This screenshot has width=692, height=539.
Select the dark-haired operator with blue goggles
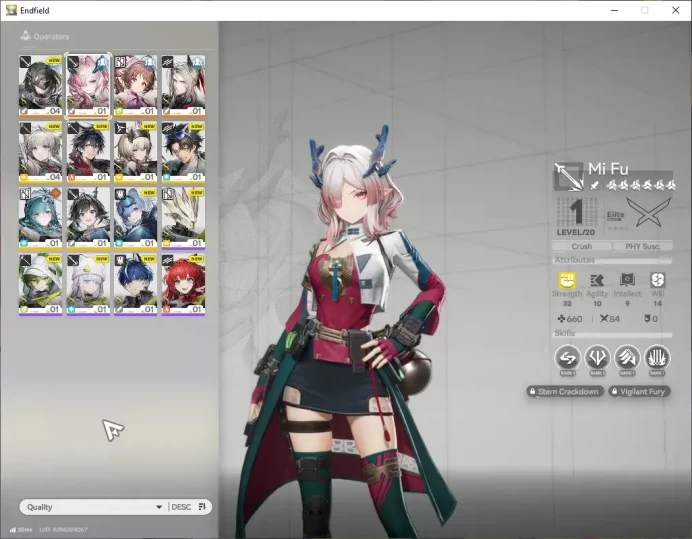[183, 152]
